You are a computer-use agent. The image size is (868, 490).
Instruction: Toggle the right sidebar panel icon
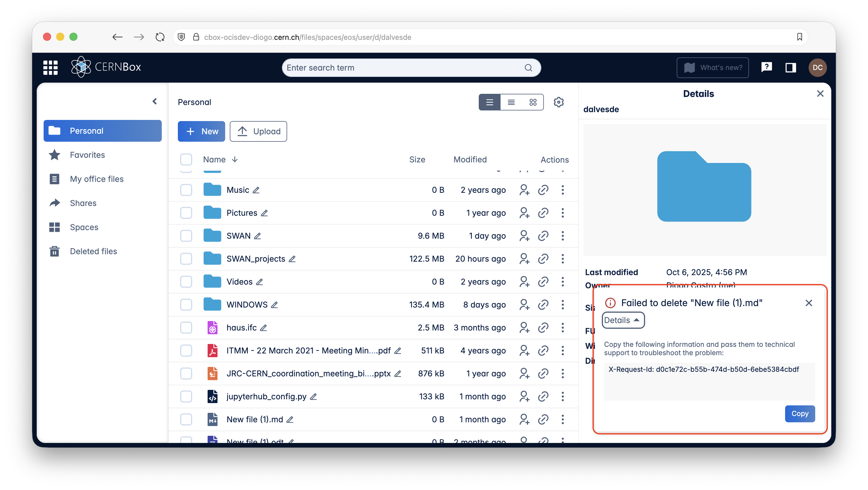pyautogui.click(x=791, y=67)
